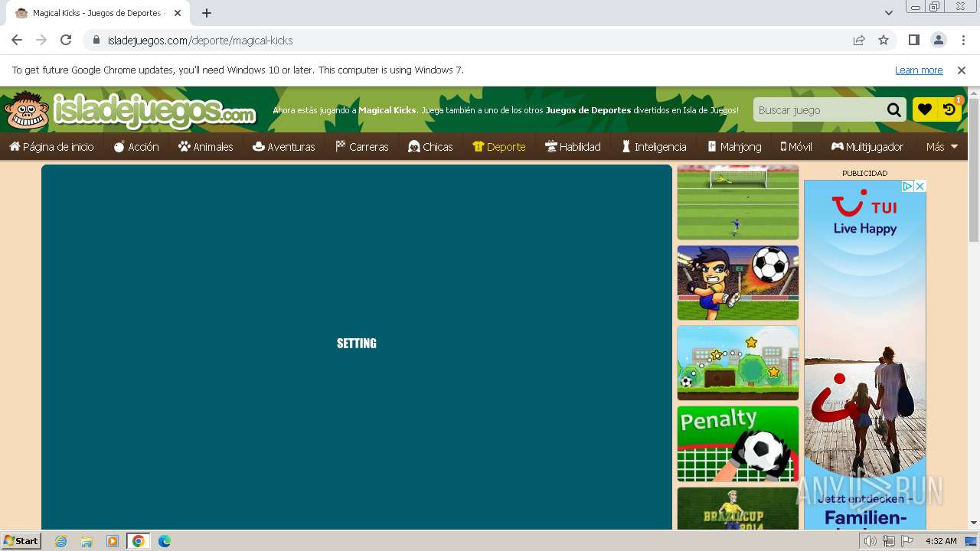
Task: View site info lock icon
Action: click(96, 41)
